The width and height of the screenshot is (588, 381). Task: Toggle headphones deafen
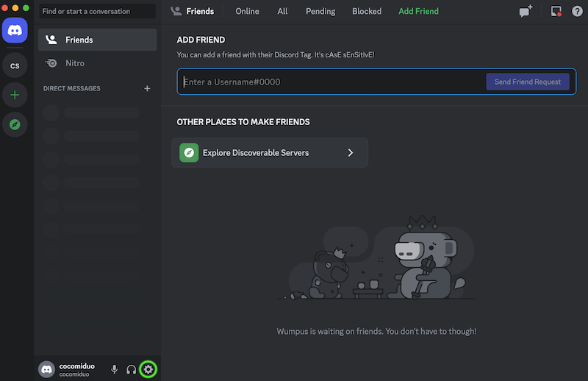132,369
